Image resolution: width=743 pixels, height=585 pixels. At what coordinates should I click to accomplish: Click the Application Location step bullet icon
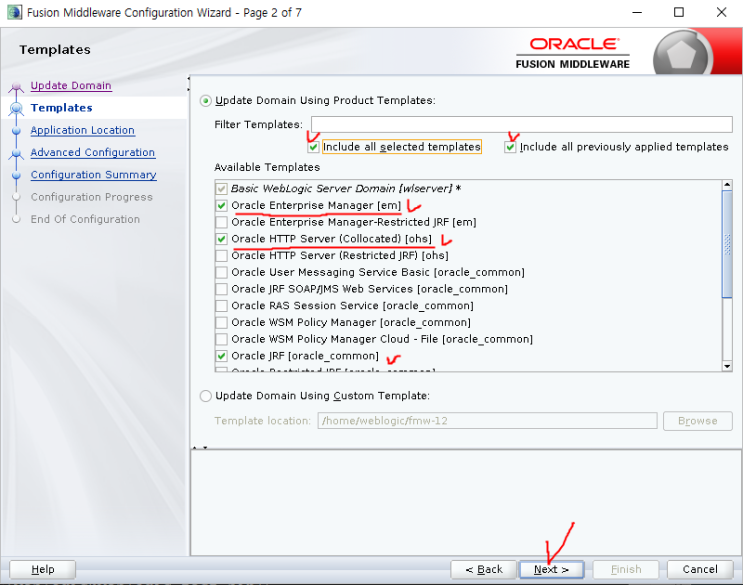(17, 130)
